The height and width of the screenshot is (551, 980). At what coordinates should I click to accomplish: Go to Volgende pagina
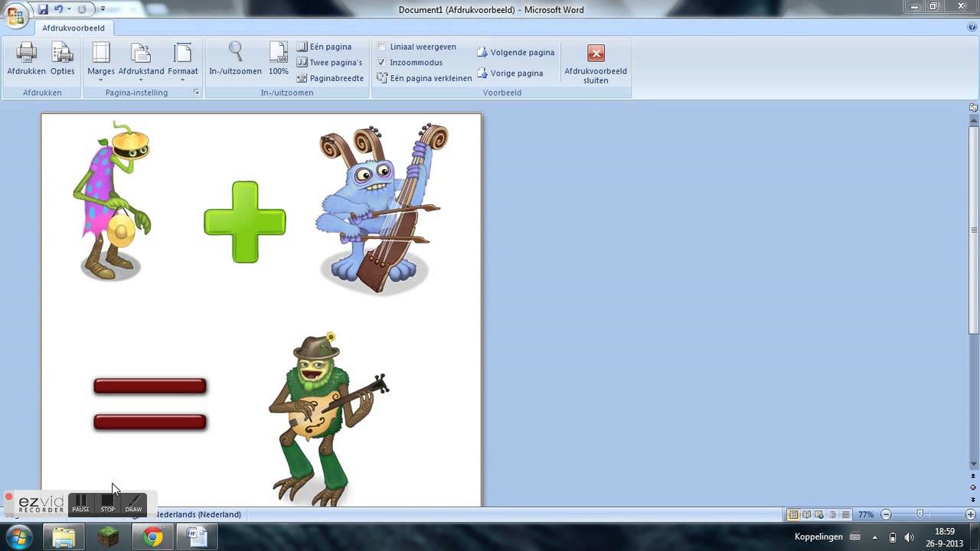pos(516,53)
